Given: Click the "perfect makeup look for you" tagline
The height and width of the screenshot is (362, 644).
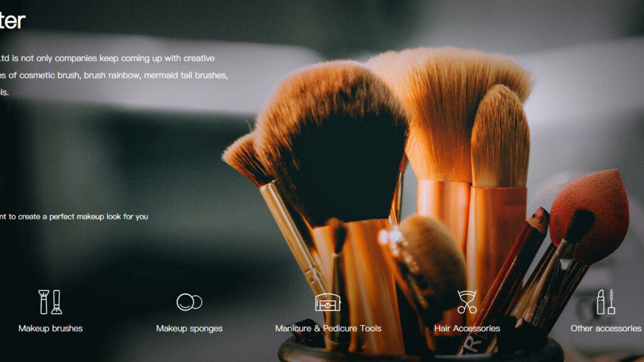Looking at the screenshot, I should click(74, 217).
